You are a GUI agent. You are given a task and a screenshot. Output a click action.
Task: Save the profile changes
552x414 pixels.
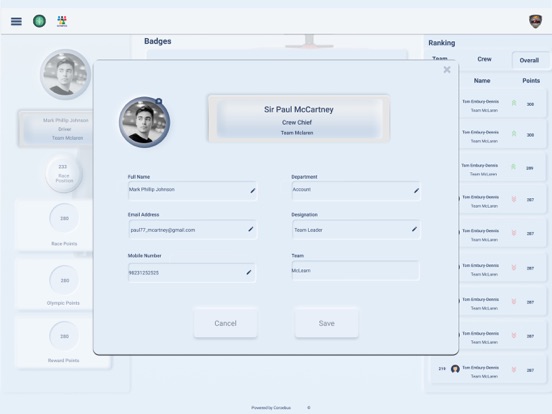[326, 323]
